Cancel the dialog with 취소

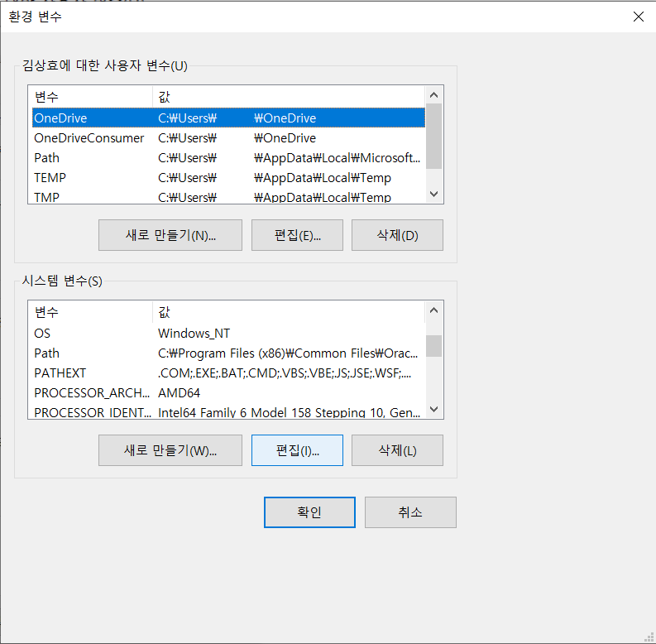(410, 512)
